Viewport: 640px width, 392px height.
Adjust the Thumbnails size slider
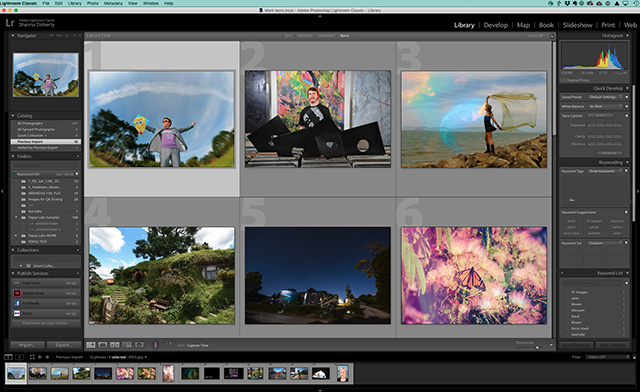point(531,347)
